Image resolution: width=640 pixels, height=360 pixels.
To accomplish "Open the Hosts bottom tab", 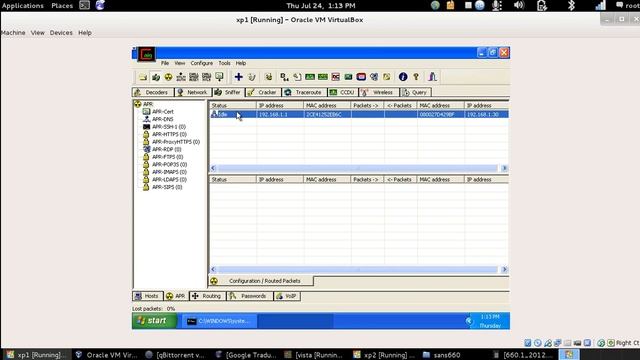I will [x=147, y=296].
